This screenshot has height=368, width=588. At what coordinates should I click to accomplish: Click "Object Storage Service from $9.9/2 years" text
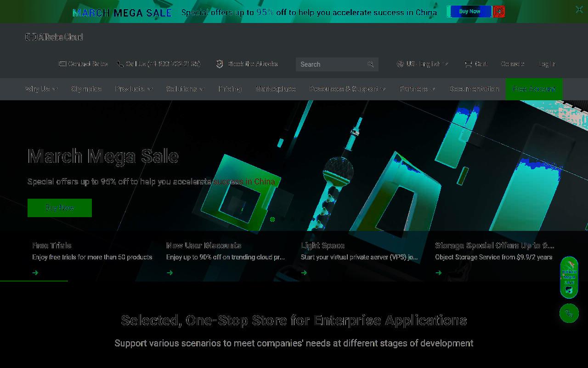click(494, 257)
